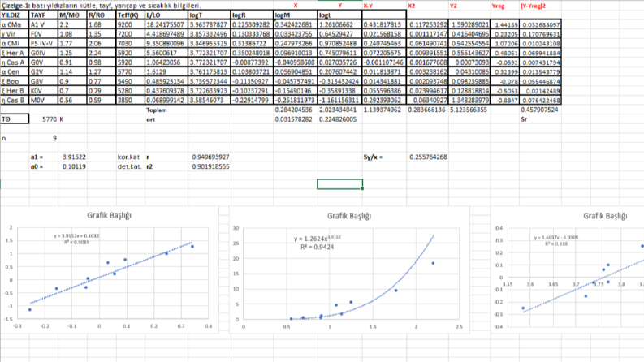Select the equation y = 1.6037x - 6.0305

pyautogui.click(x=556, y=238)
